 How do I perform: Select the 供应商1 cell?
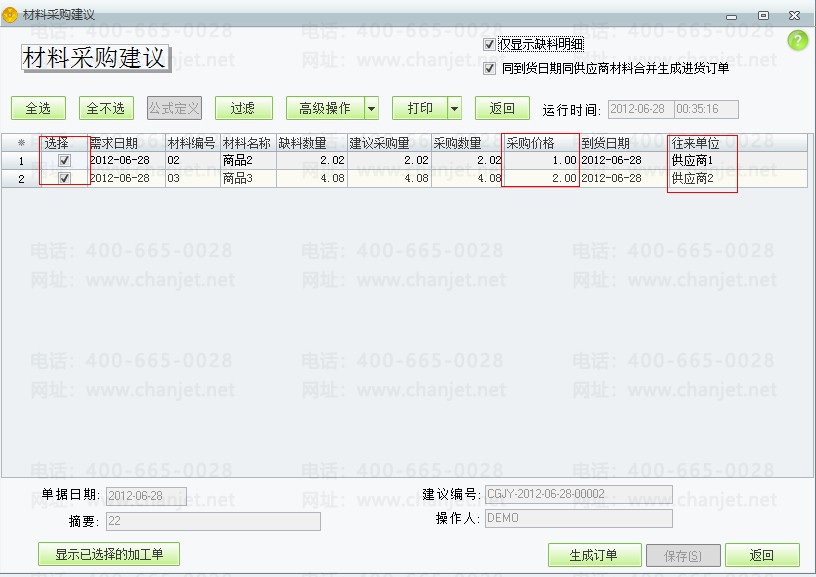[703, 160]
